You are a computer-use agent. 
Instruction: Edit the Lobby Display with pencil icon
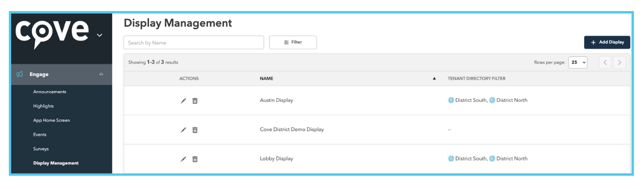pyautogui.click(x=184, y=159)
